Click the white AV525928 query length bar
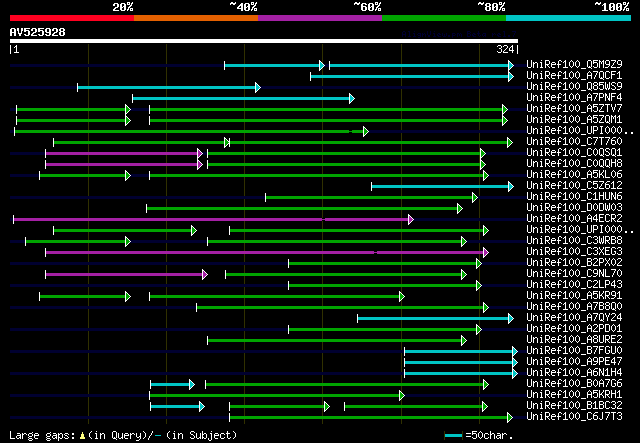Screen dimensions: 640x443 264,41
